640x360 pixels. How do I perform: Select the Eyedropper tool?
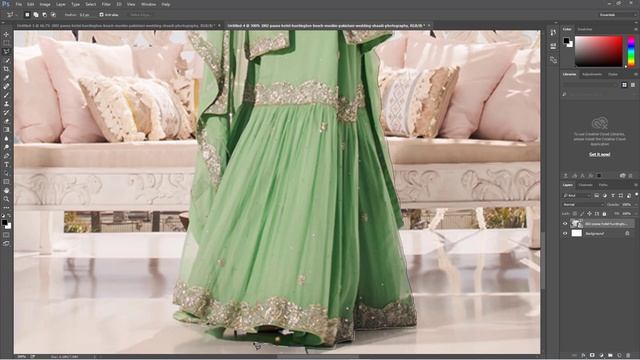[x=6, y=78]
